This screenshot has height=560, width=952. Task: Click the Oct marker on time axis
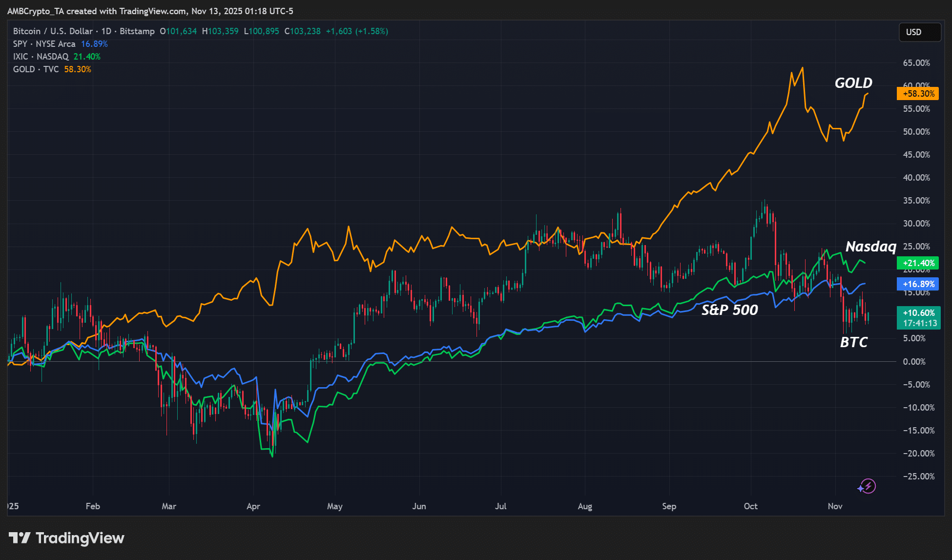[750, 506]
